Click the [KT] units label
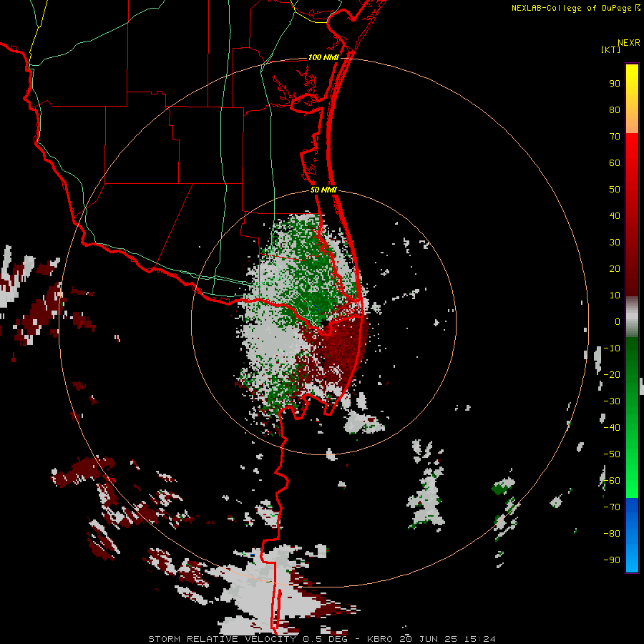The image size is (644, 644). coord(610,49)
